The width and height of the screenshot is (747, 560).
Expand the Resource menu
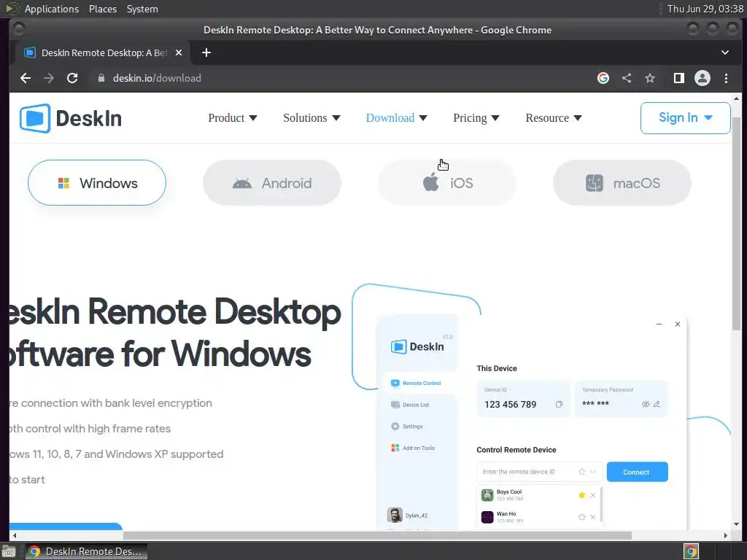pyautogui.click(x=554, y=118)
